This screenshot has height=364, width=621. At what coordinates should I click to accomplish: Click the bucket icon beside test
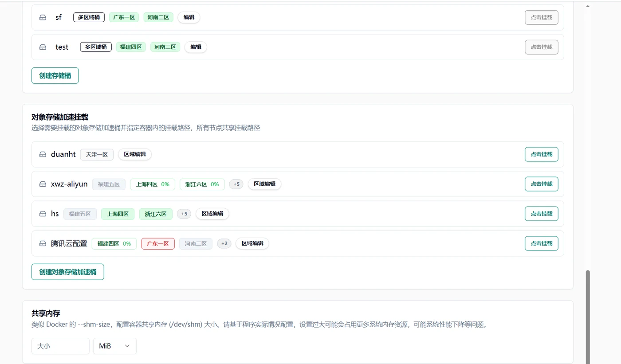[x=43, y=47]
